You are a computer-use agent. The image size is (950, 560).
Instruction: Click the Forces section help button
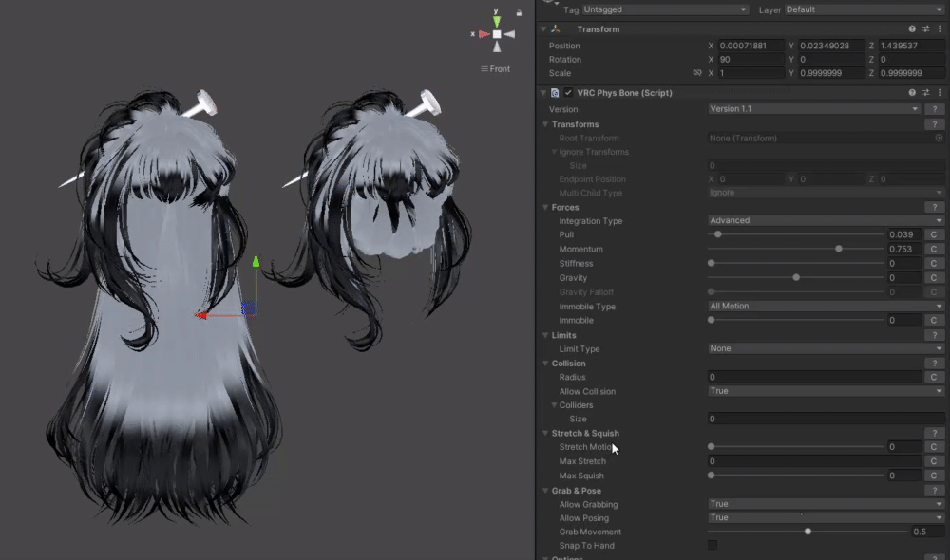click(934, 207)
